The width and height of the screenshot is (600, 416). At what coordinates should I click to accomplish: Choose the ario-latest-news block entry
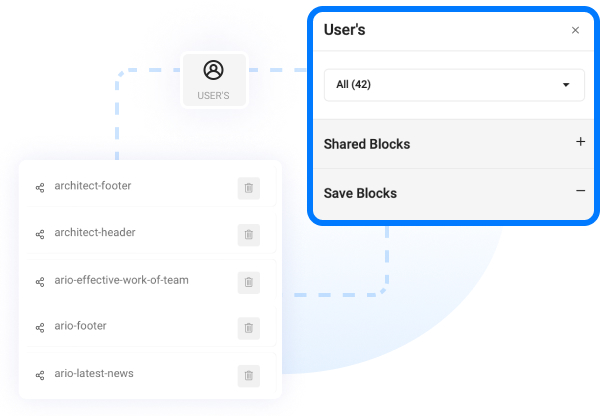[94, 374]
